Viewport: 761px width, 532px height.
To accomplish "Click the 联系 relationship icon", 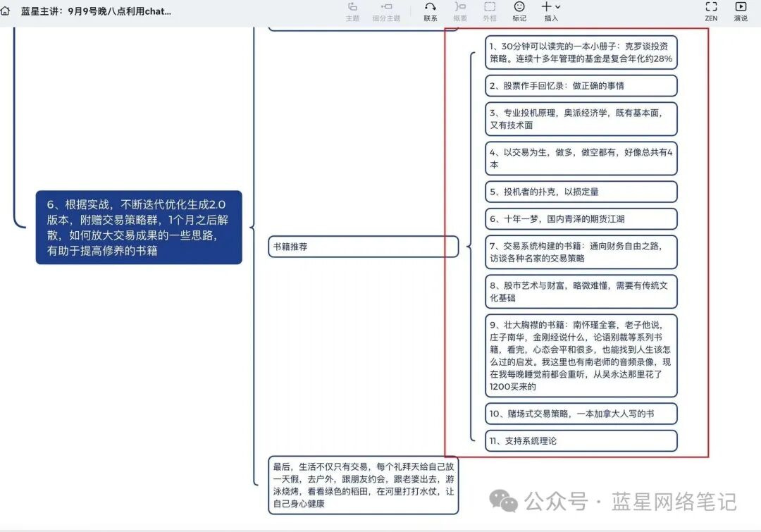I will tap(430, 12).
